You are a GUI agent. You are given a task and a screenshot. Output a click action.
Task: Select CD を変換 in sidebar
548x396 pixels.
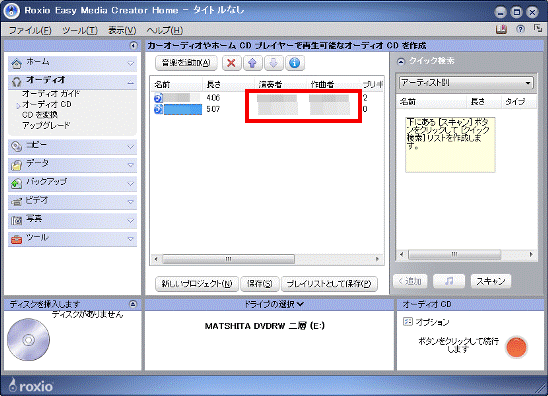(39, 115)
